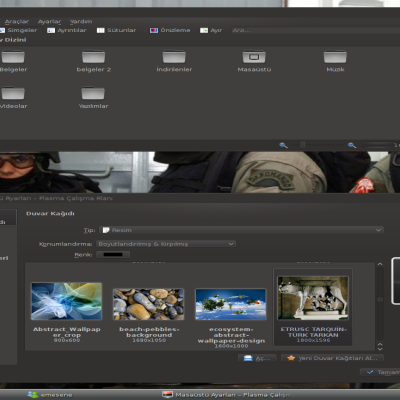
Task: Click the emesene taskbar entry
Action: (x=50, y=395)
